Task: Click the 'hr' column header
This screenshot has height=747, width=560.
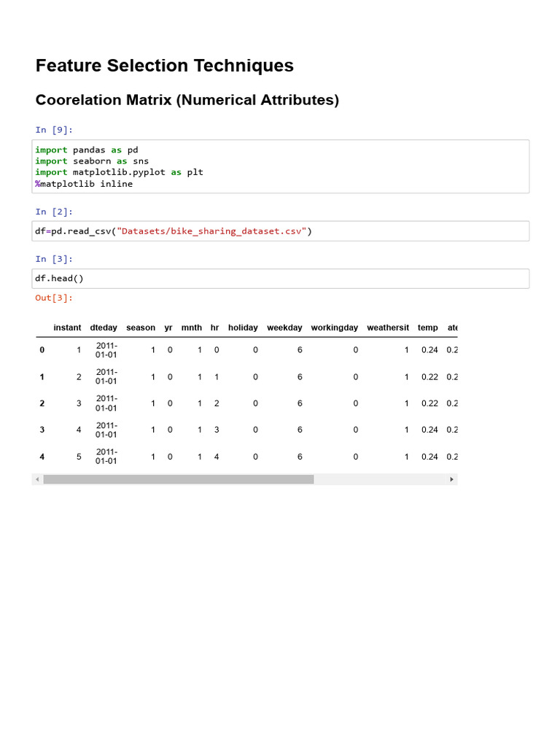Action: 215,328
